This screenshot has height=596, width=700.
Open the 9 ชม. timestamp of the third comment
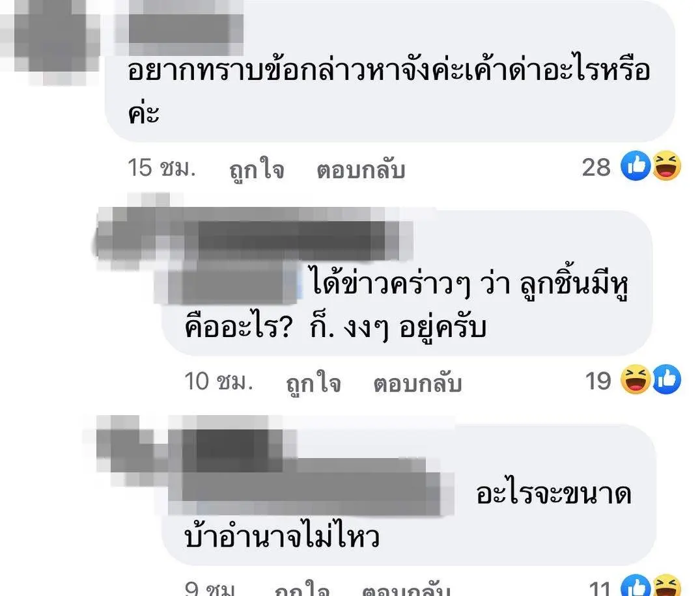click(210, 589)
